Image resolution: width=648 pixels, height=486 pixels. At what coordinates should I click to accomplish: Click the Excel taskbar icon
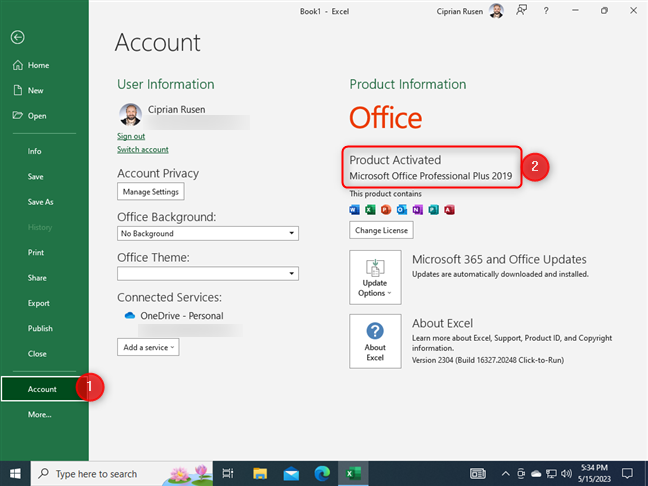point(353,474)
